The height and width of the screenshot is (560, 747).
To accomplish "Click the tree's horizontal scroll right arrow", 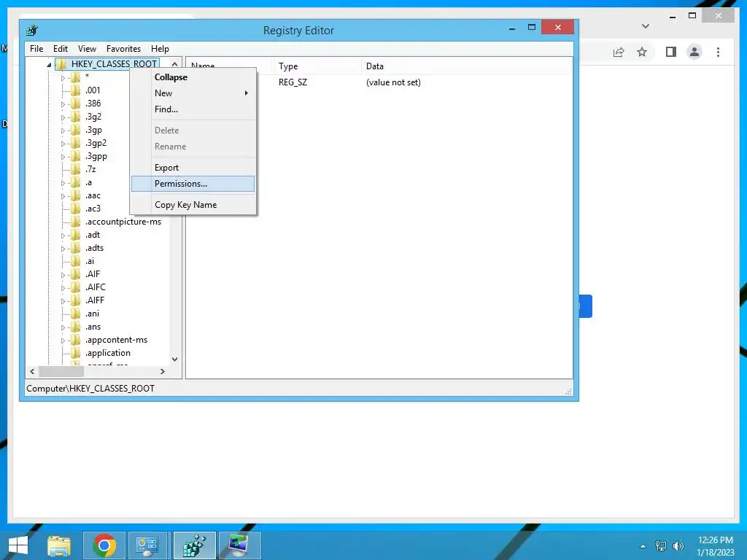I will [163, 371].
